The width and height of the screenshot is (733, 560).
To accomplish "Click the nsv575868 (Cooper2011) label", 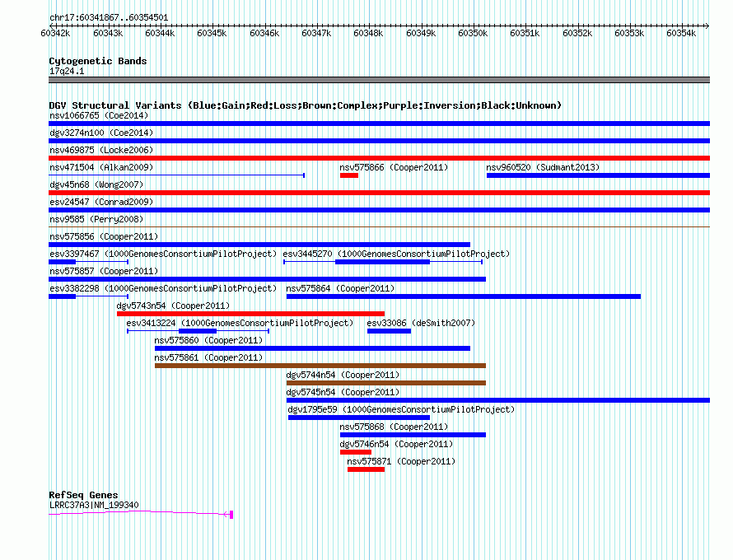I will tap(394, 427).
